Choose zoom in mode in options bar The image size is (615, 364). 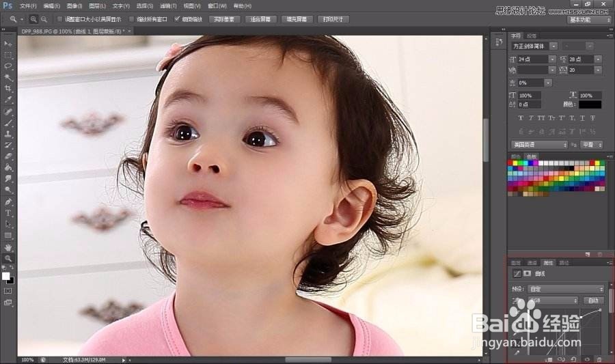[33, 19]
